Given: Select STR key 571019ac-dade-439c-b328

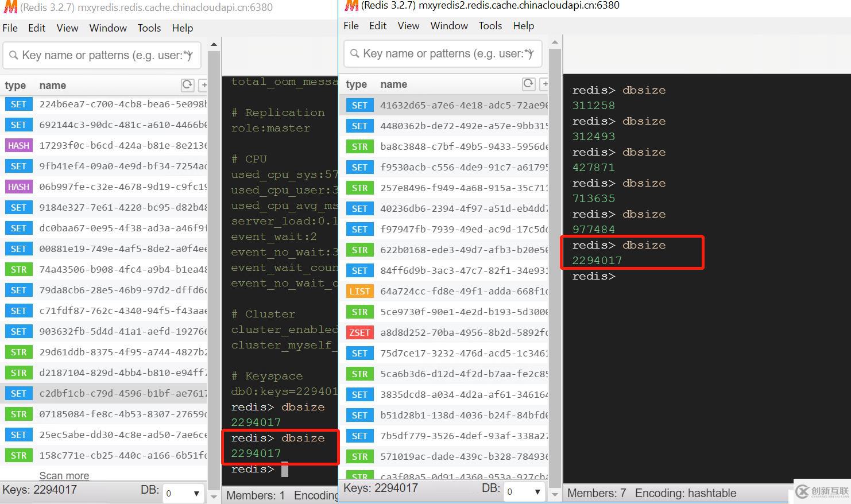Looking at the screenshot, I should [x=444, y=457].
